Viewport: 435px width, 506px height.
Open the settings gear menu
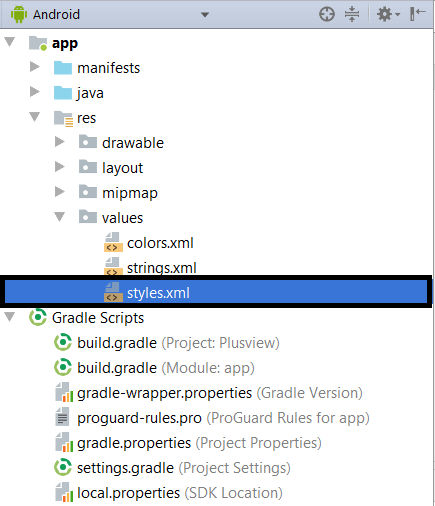point(388,14)
